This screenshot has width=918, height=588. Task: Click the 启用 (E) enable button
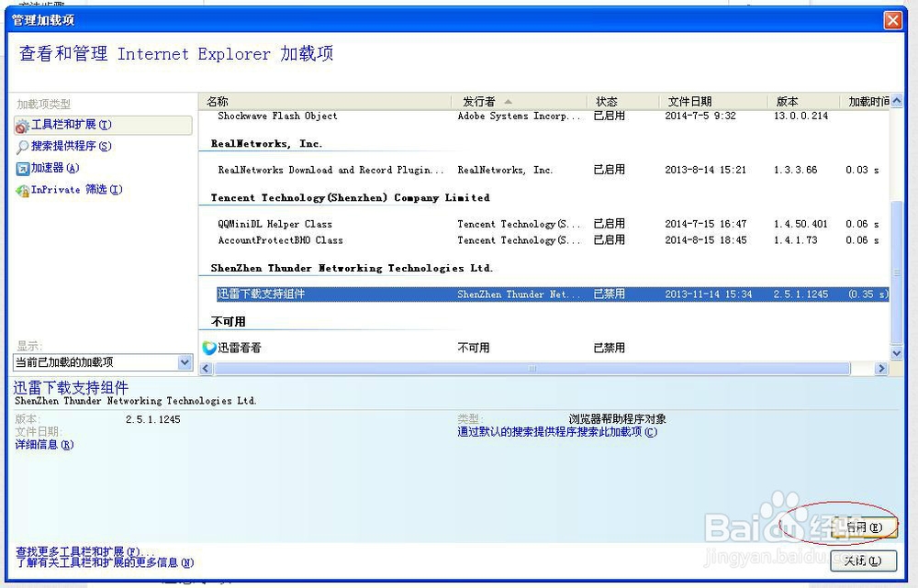tap(864, 527)
